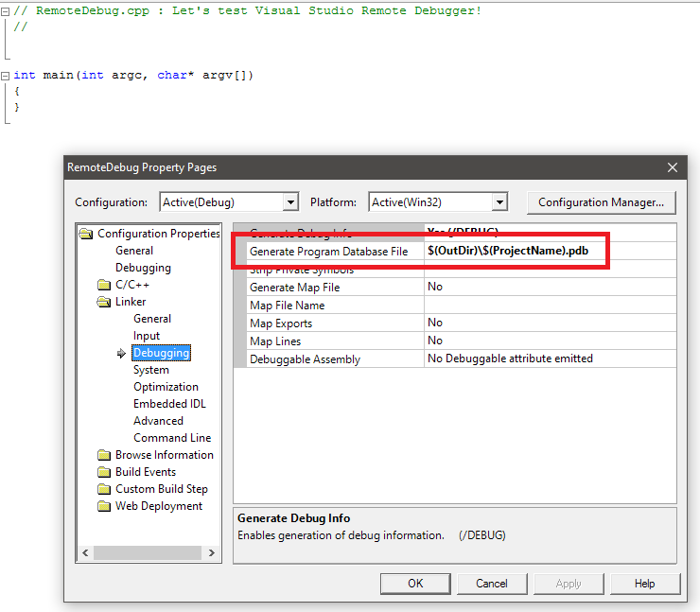Open the Configuration dropdown
700x612 pixels.
coord(290,202)
